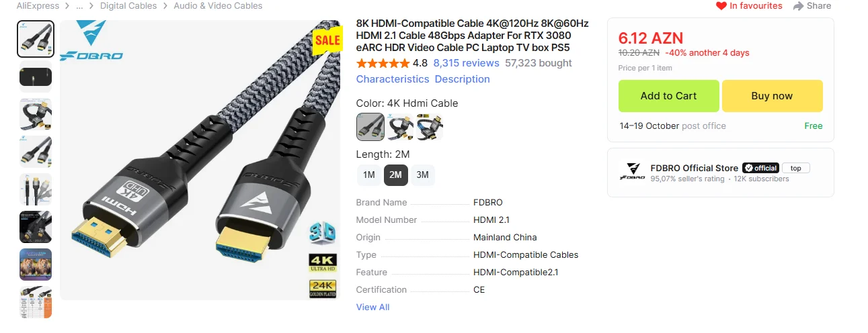Image resolution: width=868 pixels, height=333 pixels.
Task: Open the FDBRO store logo icon
Action: (x=632, y=173)
